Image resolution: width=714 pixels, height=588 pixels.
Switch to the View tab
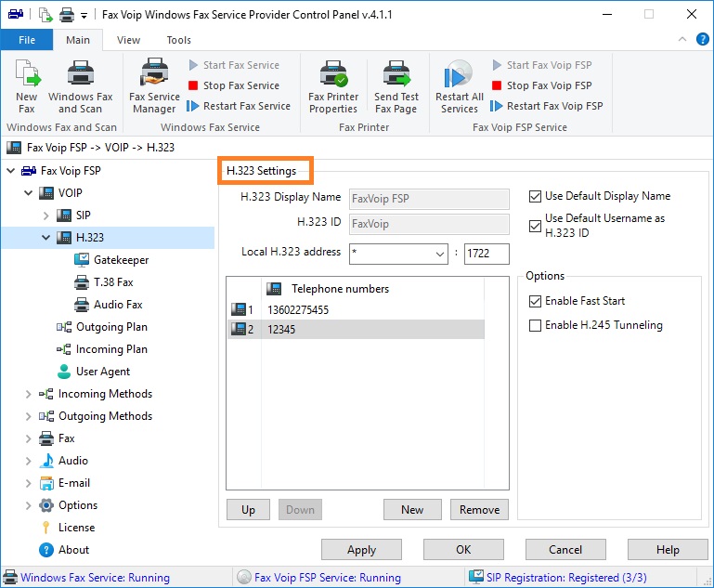(x=128, y=40)
